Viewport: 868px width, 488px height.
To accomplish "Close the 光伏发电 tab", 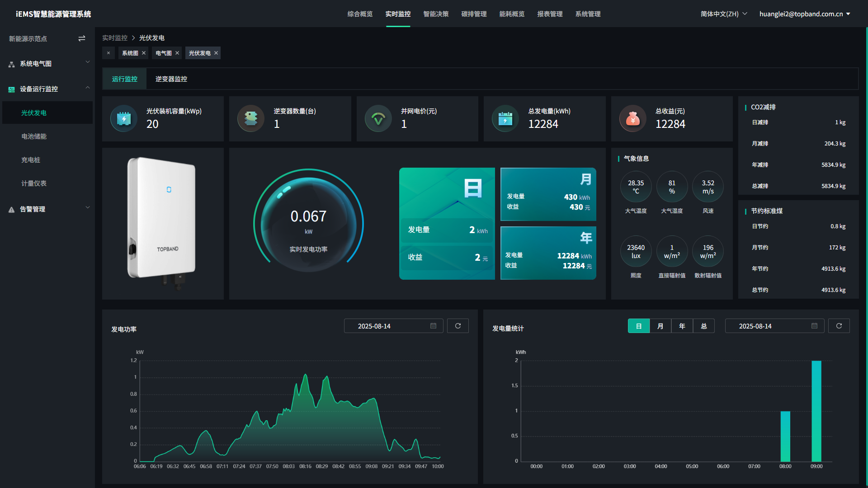I will click(x=216, y=53).
